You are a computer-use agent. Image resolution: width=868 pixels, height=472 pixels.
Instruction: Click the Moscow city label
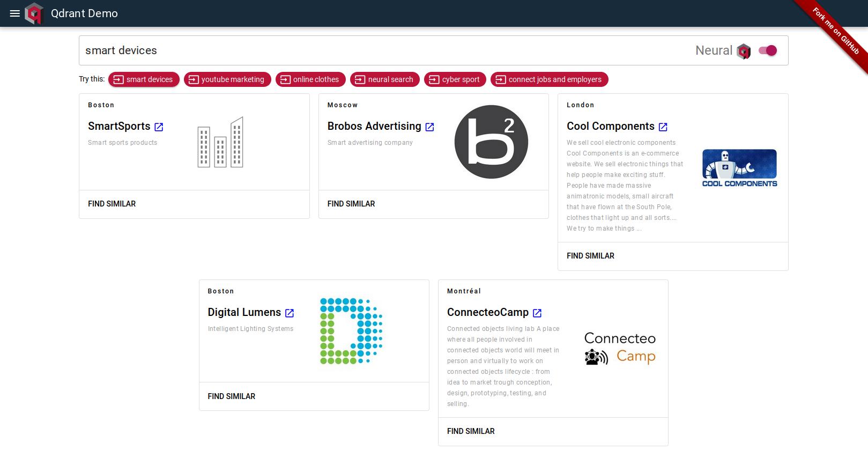coord(343,105)
